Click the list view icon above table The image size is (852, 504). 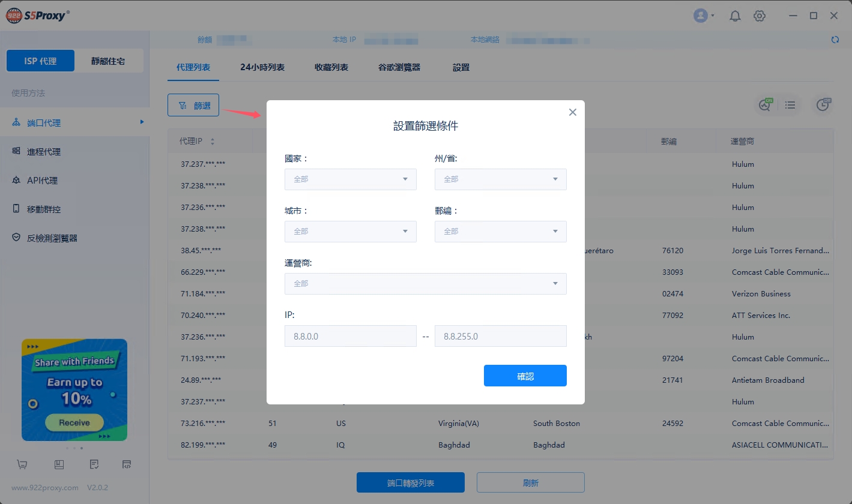click(790, 105)
